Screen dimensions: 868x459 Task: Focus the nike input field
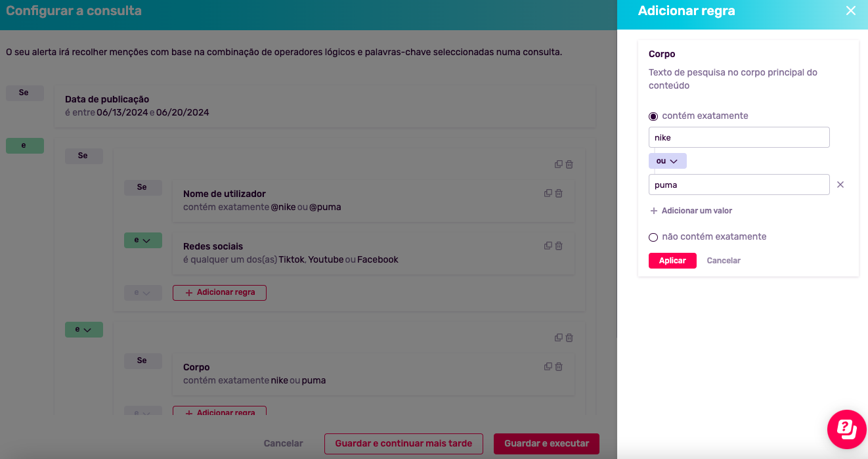739,137
